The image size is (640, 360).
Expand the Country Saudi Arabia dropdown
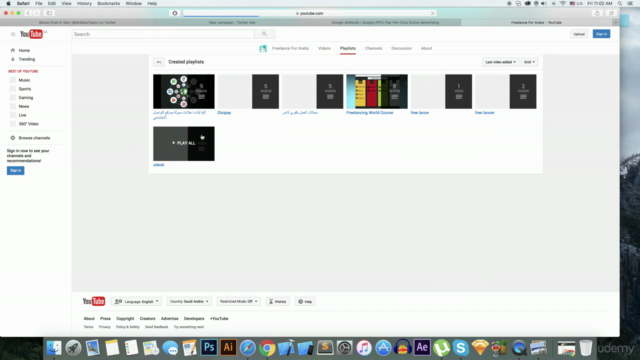pos(189,302)
